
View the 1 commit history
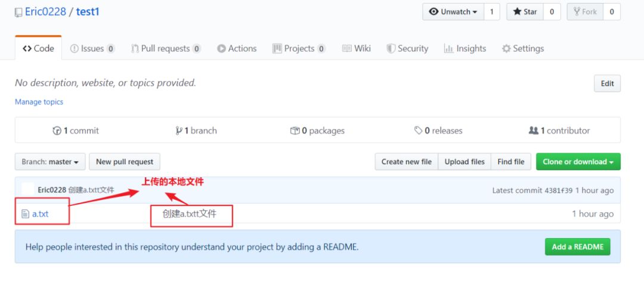(76, 131)
